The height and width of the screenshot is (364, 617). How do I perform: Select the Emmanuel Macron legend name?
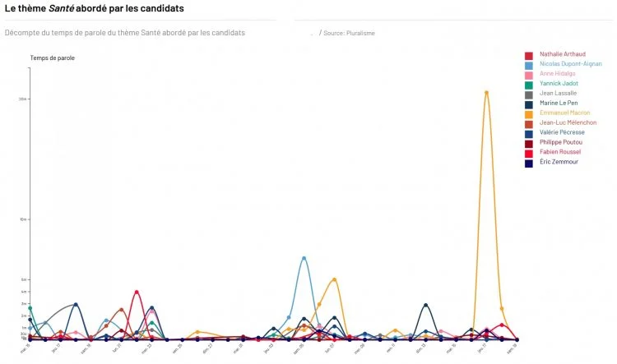(x=564, y=113)
